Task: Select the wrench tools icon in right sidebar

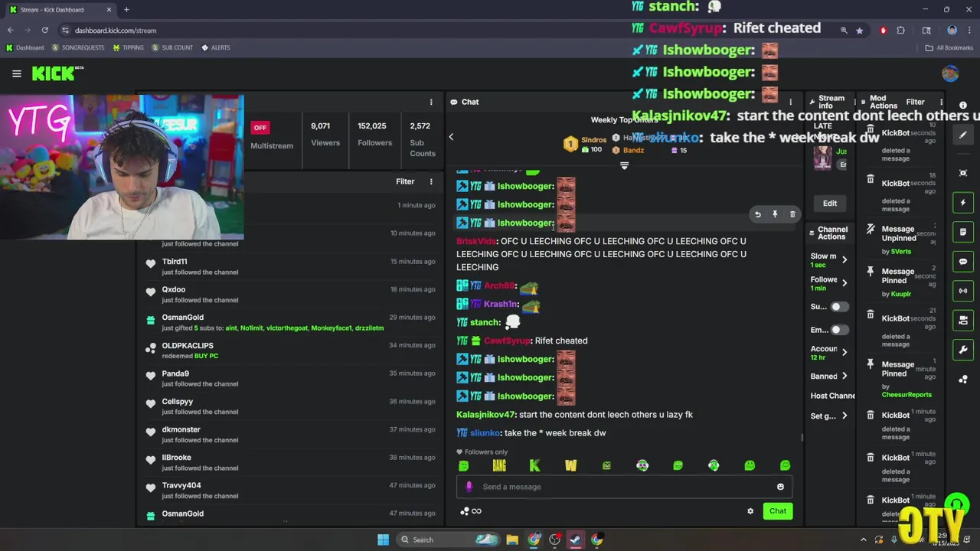Action: [x=963, y=350]
